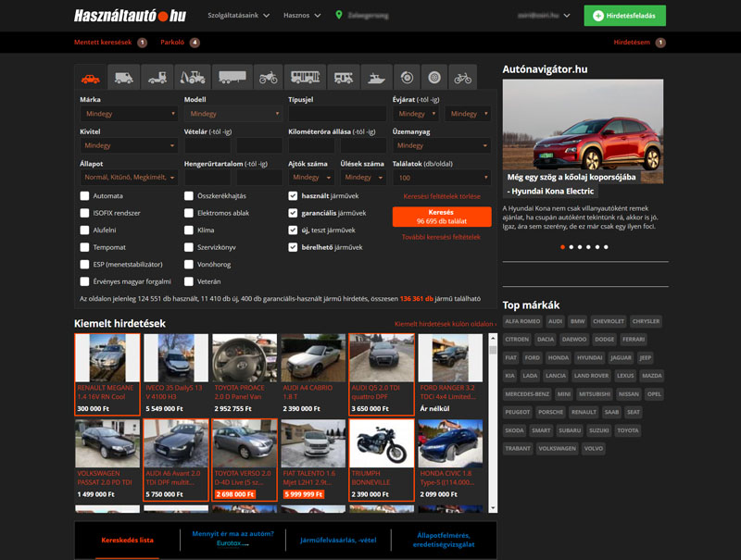Open the Modell dropdown
Viewport: 741px width, 560px height.
pos(233,114)
